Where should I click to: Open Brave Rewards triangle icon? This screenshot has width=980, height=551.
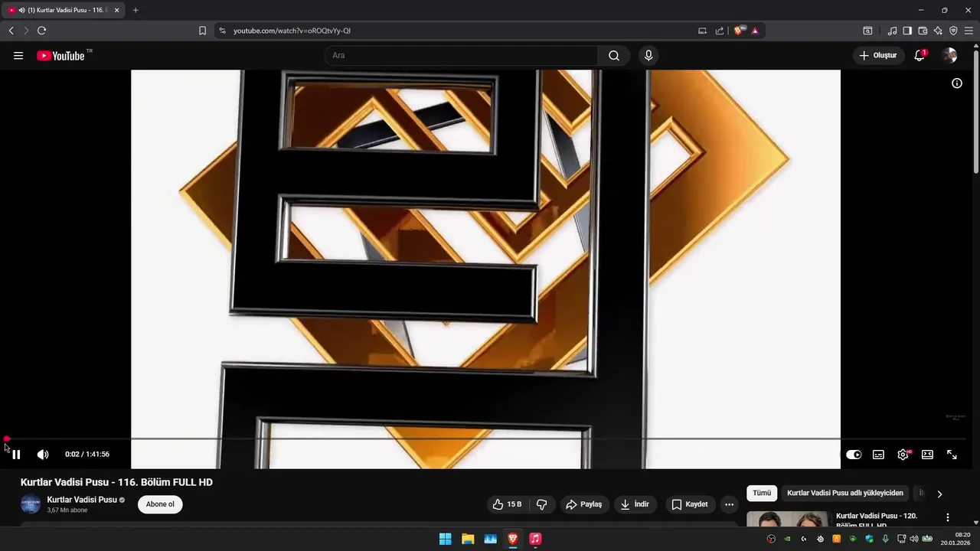pyautogui.click(x=755, y=31)
